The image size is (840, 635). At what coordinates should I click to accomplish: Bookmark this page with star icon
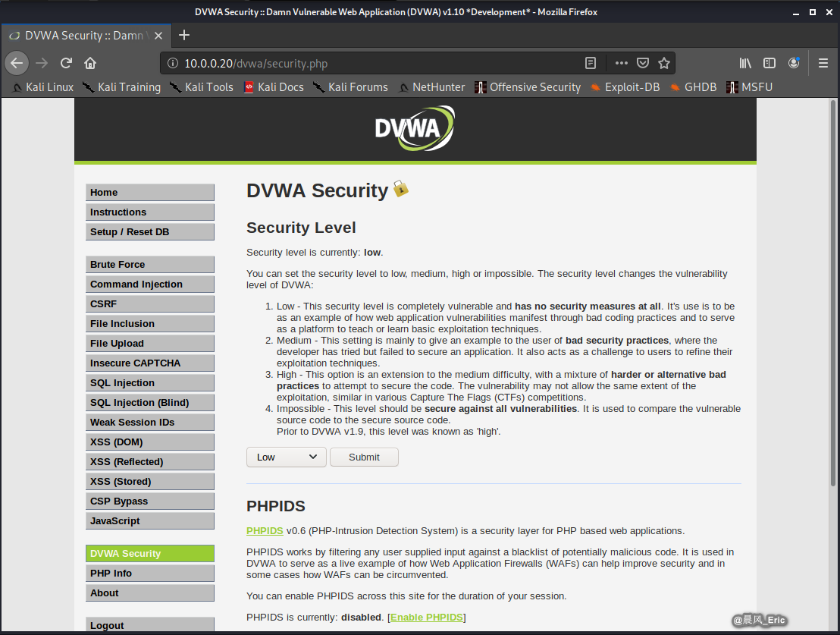(664, 63)
